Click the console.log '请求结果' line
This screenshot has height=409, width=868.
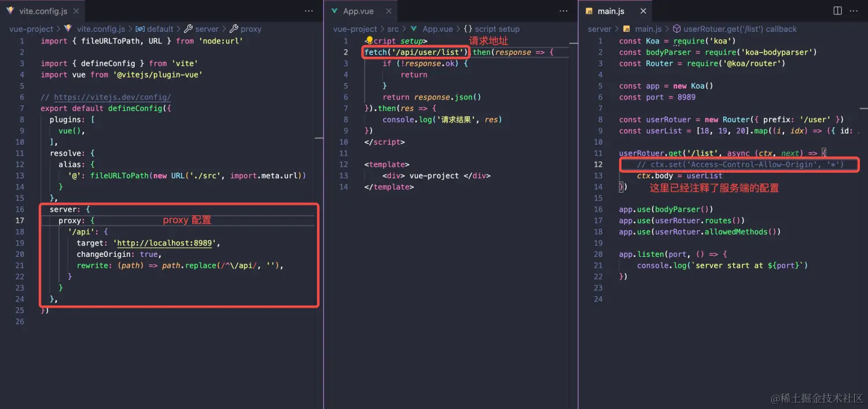442,120
